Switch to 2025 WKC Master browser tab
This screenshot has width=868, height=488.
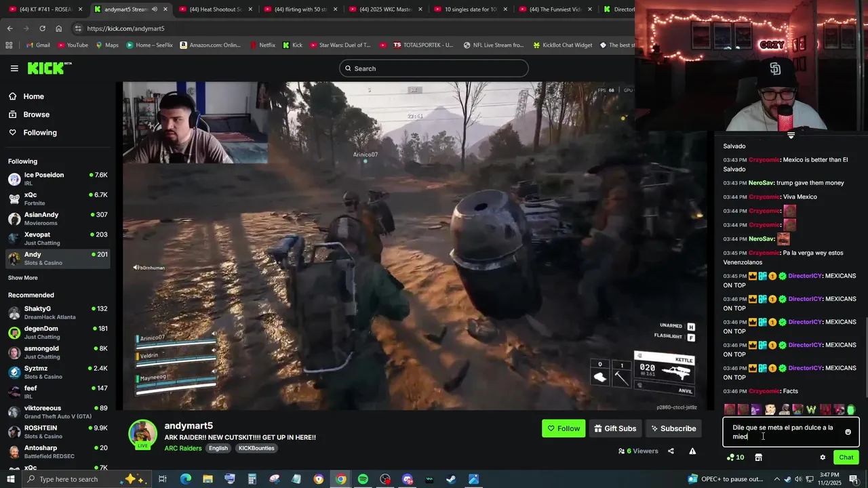(385, 9)
